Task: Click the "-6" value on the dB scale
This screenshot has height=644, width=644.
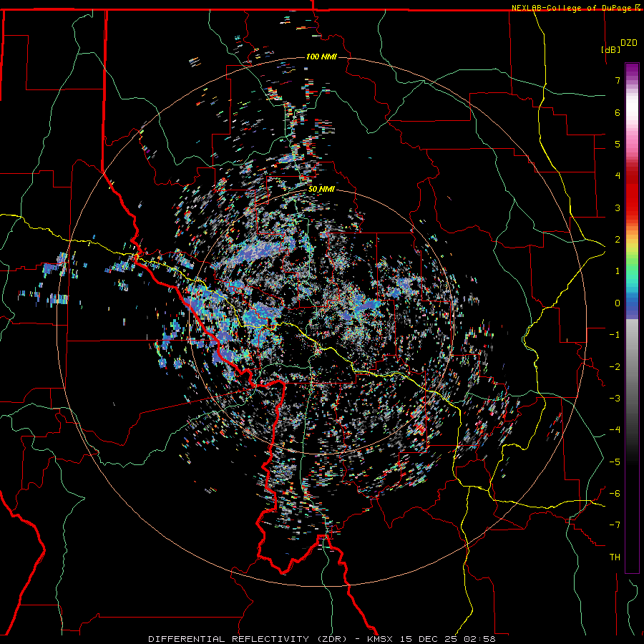Action: click(x=615, y=494)
